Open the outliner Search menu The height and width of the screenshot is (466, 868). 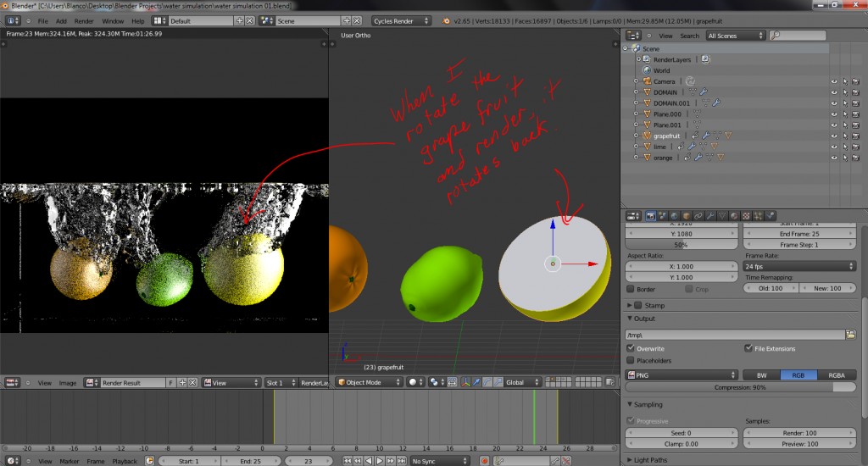pyautogui.click(x=689, y=36)
